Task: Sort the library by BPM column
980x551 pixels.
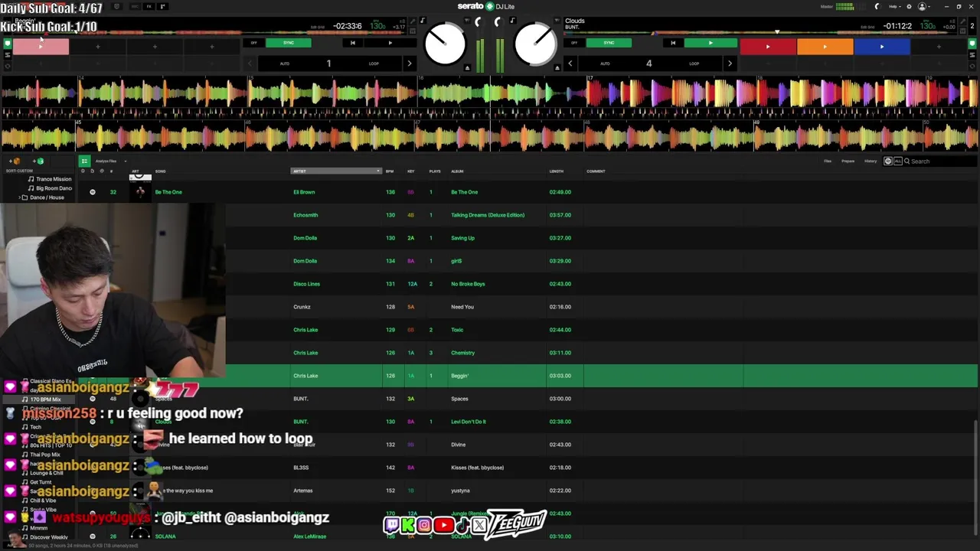Action: pos(390,171)
